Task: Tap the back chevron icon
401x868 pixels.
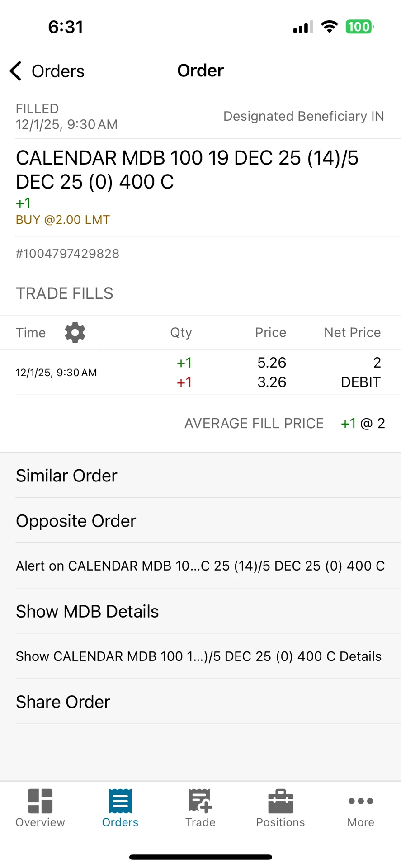Action: pyautogui.click(x=16, y=71)
